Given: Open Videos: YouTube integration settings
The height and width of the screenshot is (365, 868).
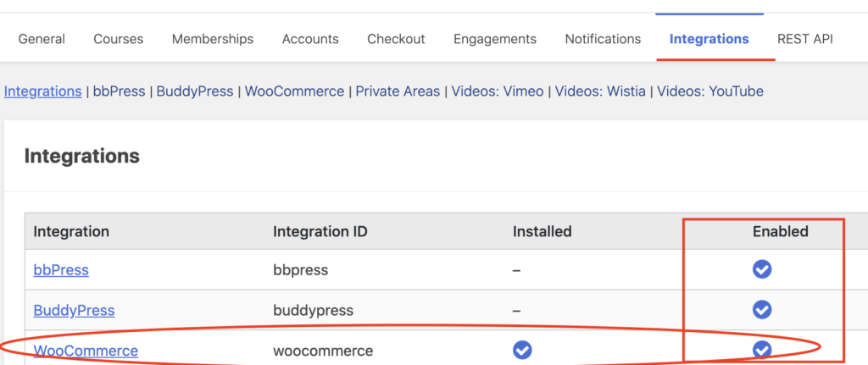Looking at the screenshot, I should point(710,91).
